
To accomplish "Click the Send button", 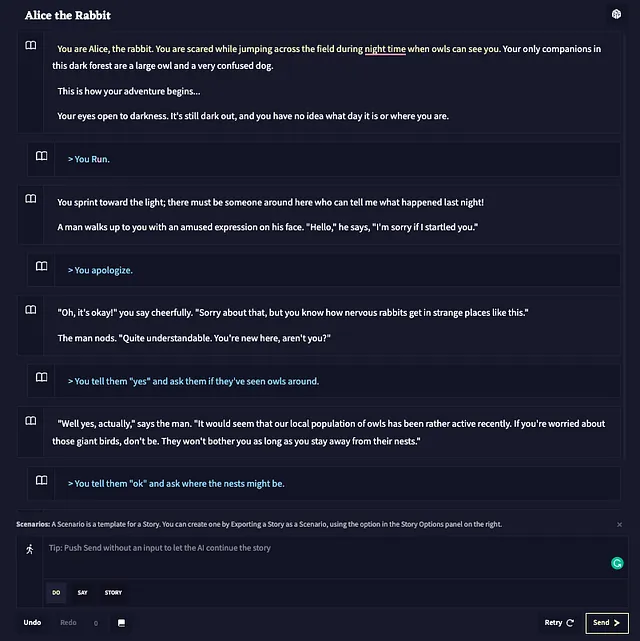I will coord(606,623).
